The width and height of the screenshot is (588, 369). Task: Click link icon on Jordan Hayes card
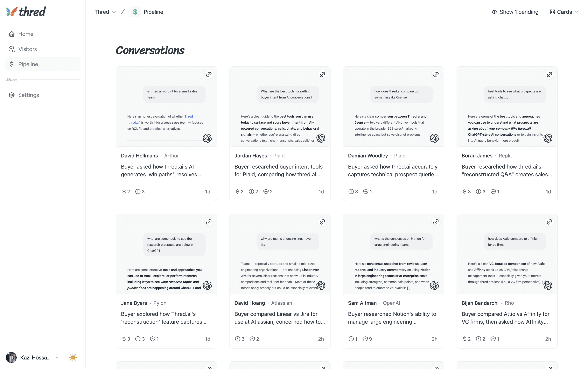(322, 74)
